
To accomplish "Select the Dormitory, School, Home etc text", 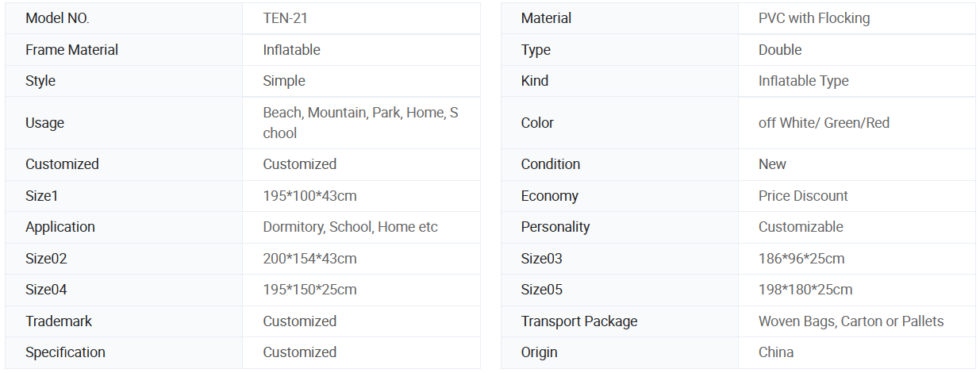I will tap(350, 227).
